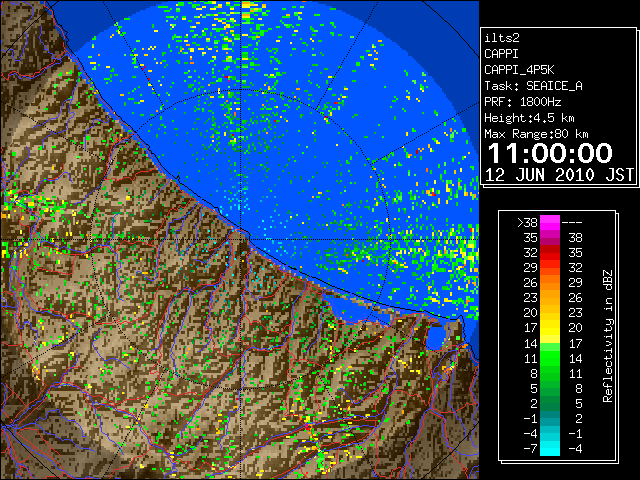The image size is (640, 480).
Task: Click the yellow 17–20 dBZ legend color
Action: (x=550, y=328)
